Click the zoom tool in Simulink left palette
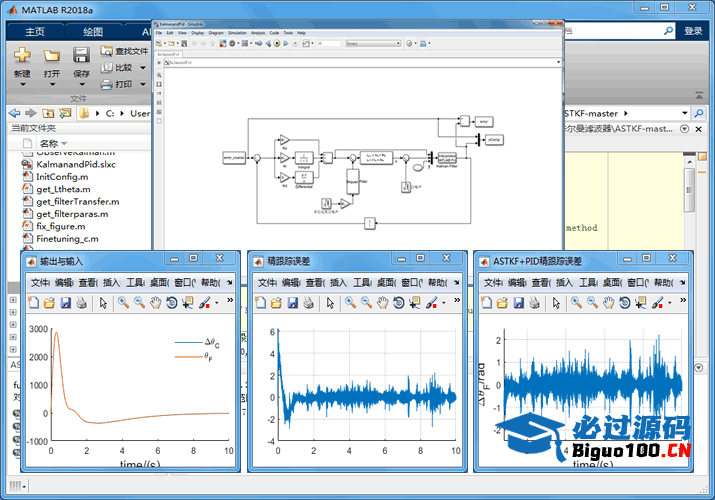 coord(159,75)
